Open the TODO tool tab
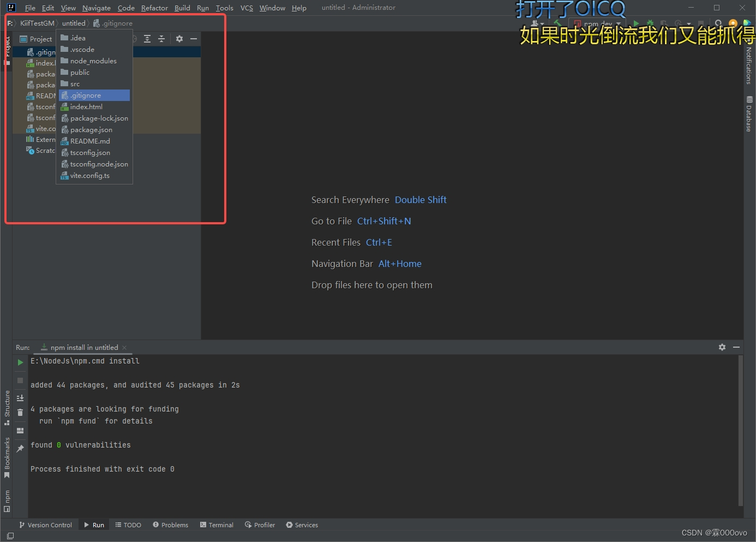This screenshot has width=756, height=542. 128,525
